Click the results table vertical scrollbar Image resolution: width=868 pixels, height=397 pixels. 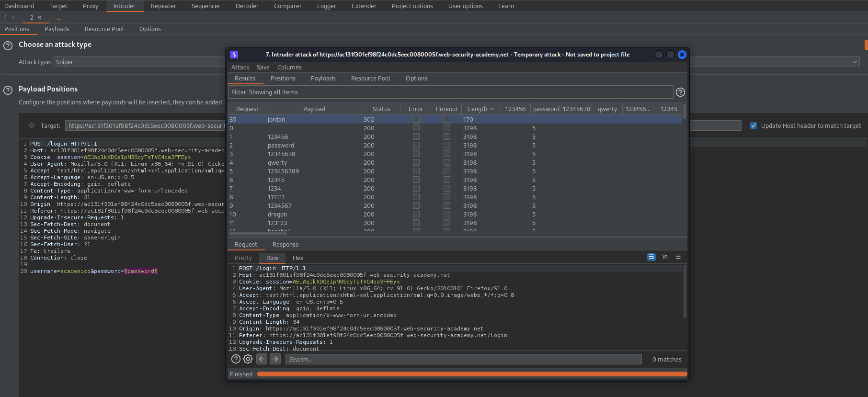(685, 112)
